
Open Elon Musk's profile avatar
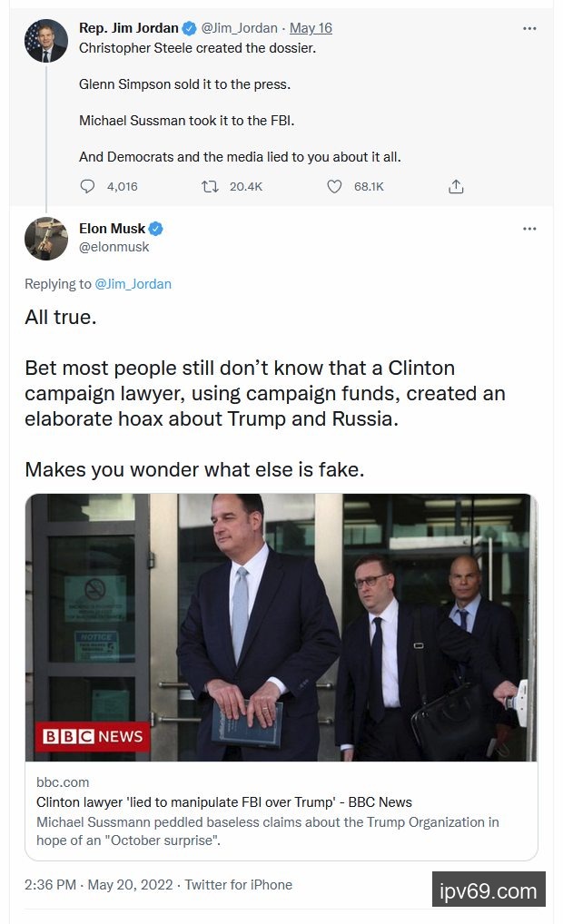coord(46,239)
